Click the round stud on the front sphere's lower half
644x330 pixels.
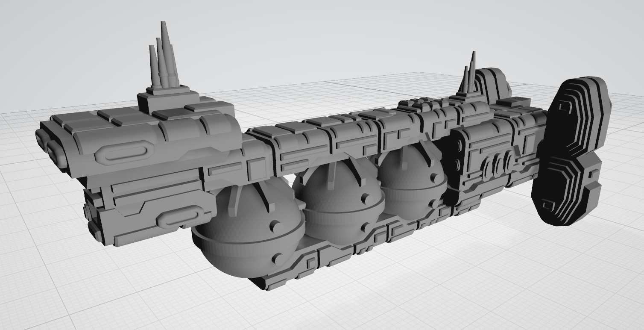[278, 258]
